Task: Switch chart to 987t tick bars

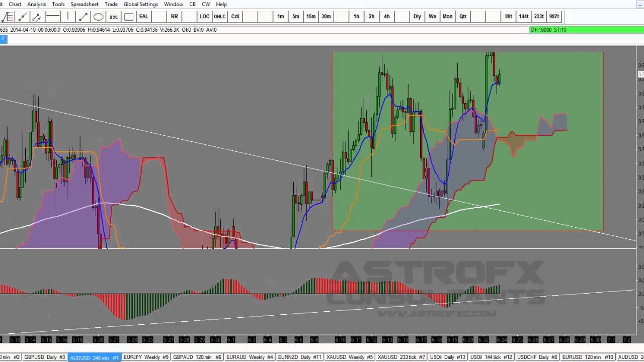Action: 554,17
